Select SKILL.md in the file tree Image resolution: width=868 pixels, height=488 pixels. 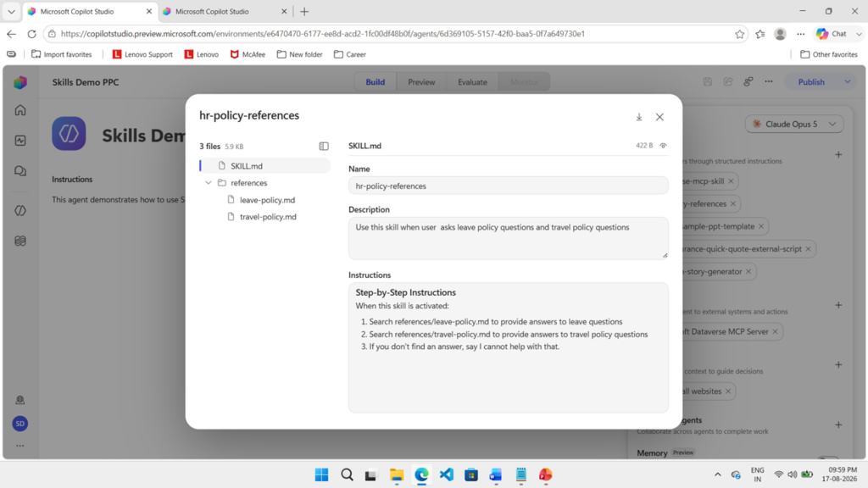(265, 166)
